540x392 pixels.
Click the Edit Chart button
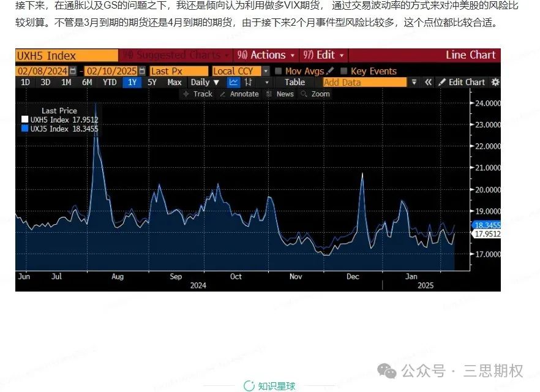462,82
